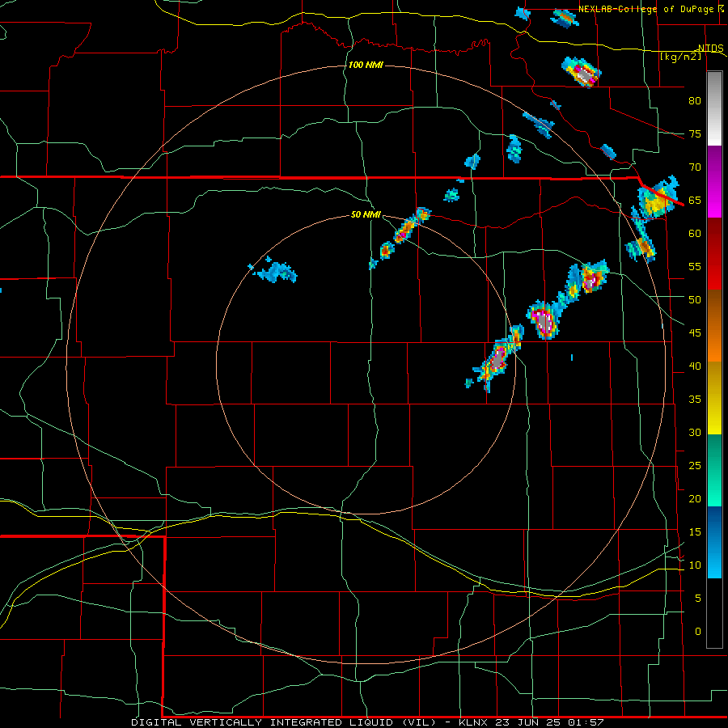Select the 40 value on the VIL scale

[x=695, y=366]
